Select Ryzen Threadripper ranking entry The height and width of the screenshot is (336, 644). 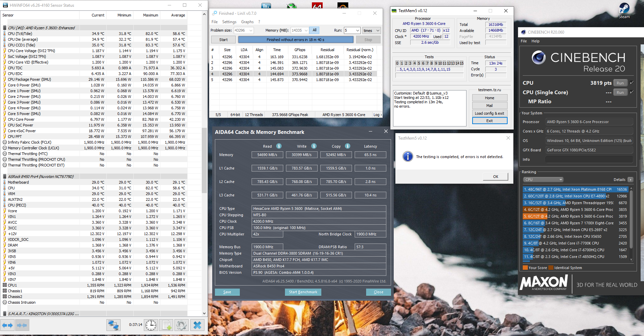pyautogui.click(x=576, y=203)
